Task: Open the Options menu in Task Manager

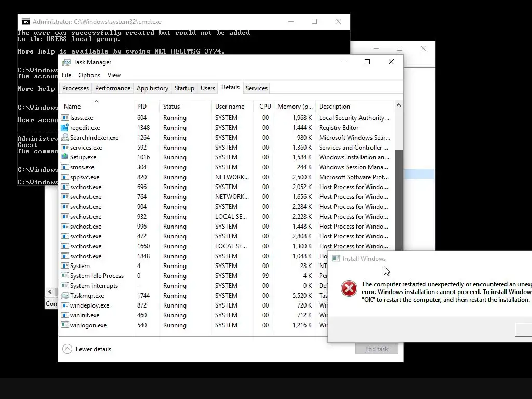Action: point(89,75)
